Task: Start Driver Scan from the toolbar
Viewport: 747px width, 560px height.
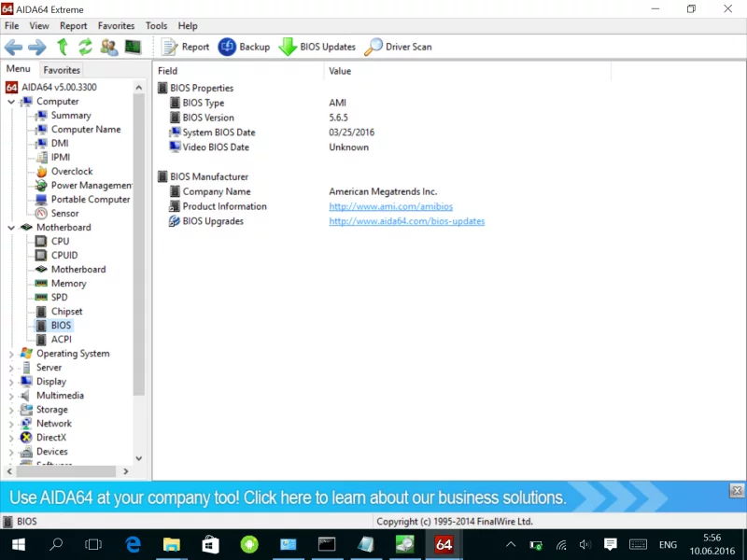Action: pyautogui.click(x=399, y=48)
